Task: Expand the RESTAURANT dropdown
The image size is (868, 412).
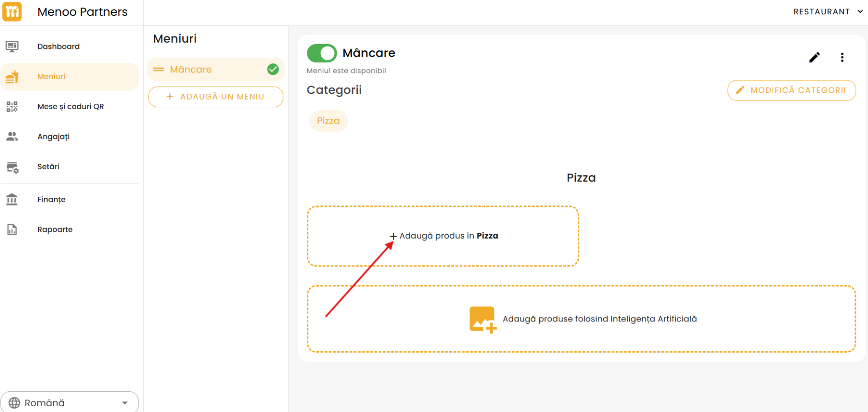Action: pyautogui.click(x=828, y=11)
